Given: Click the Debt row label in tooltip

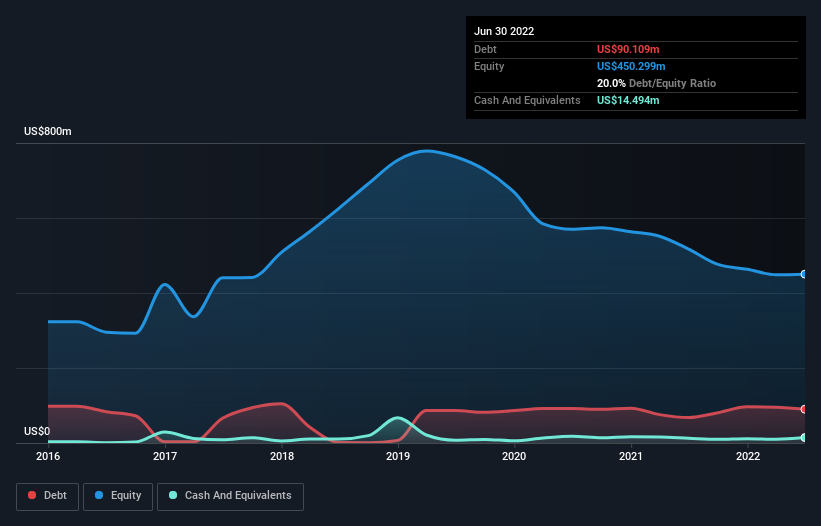Looking at the screenshot, I should pyautogui.click(x=485, y=49).
